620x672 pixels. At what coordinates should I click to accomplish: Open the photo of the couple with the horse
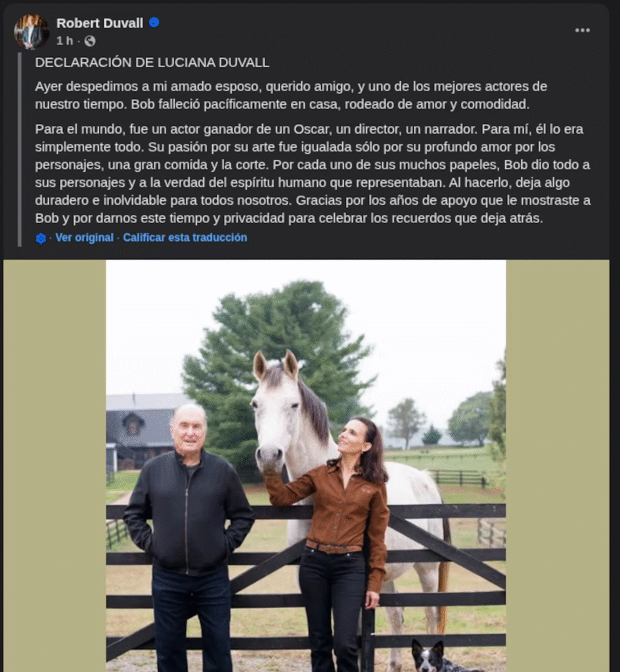point(305,466)
